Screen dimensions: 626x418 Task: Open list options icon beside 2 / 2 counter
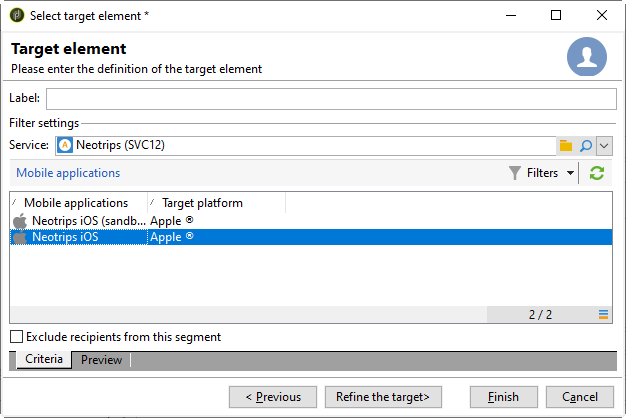(x=604, y=315)
